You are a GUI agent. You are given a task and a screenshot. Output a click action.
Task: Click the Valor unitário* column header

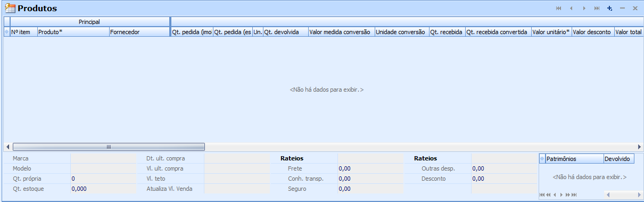tap(551, 32)
